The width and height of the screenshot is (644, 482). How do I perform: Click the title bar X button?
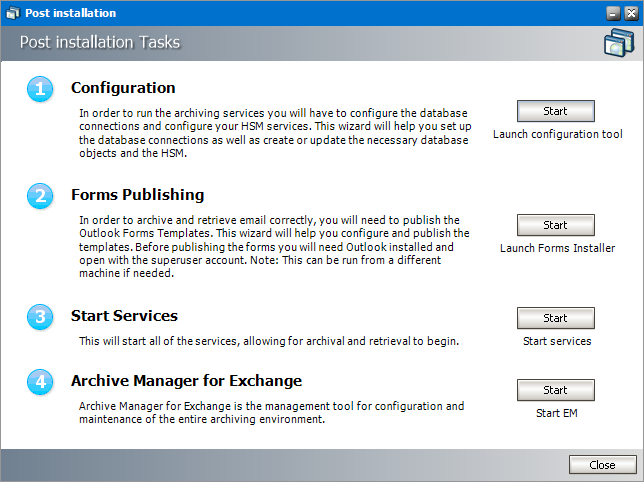coord(631,14)
